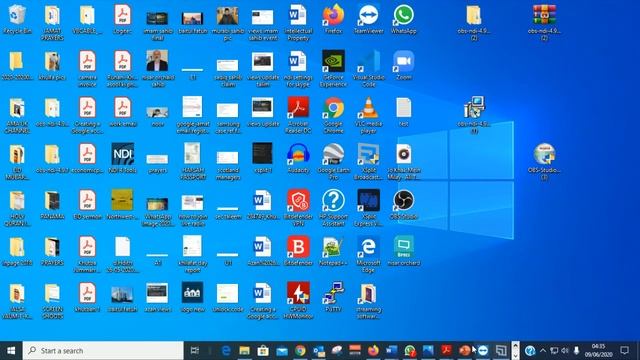Open Chrome from the taskbar
The height and width of the screenshot is (360, 640).
(301, 351)
